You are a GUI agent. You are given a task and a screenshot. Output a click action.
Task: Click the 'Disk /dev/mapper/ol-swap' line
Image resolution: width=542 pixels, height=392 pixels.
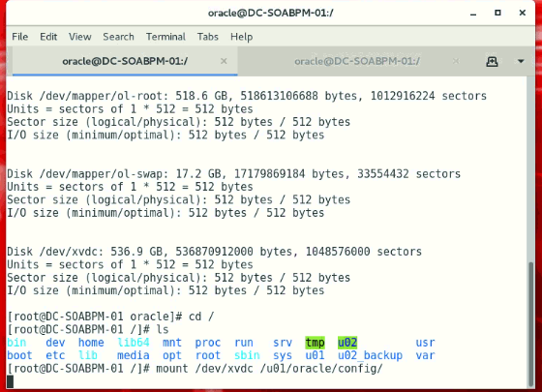(x=233, y=173)
